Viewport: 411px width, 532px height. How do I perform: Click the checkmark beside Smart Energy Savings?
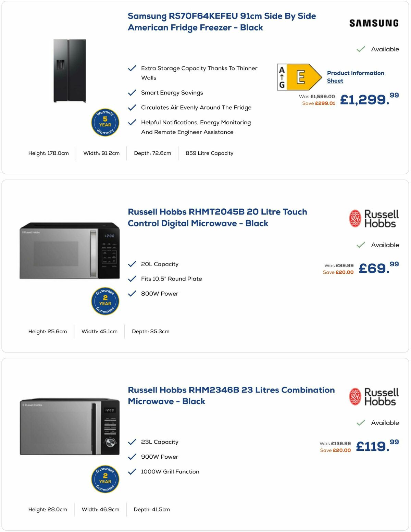click(x=132, y=92)
